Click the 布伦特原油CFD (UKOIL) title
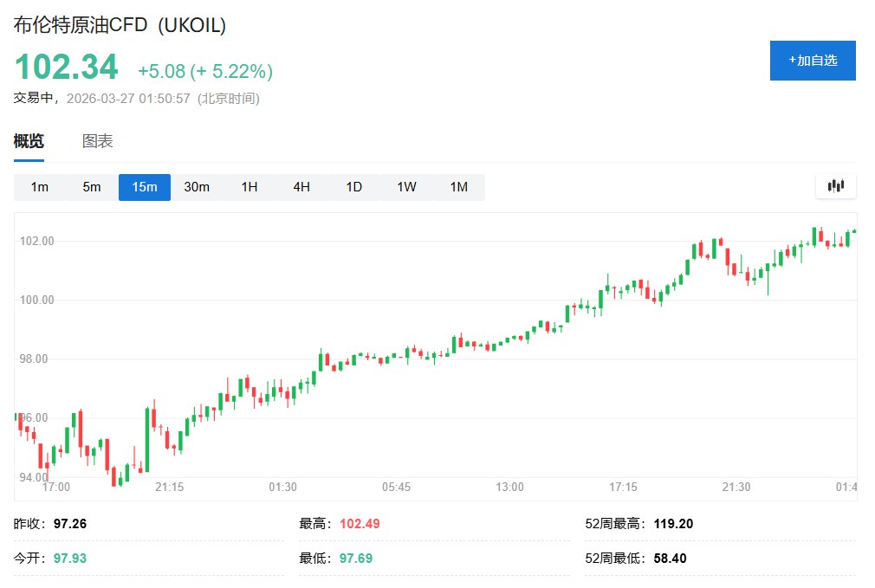875x588 pixels. tap(120, 26)
